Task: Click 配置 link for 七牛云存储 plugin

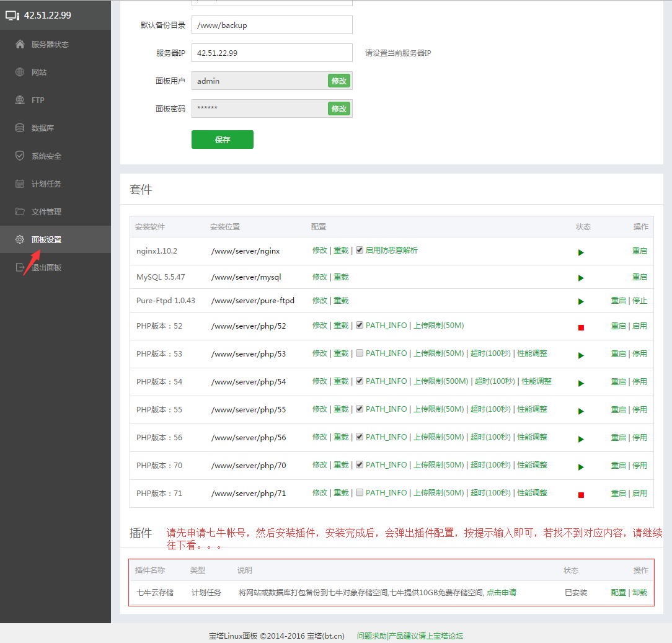Action: pos(618,592)
